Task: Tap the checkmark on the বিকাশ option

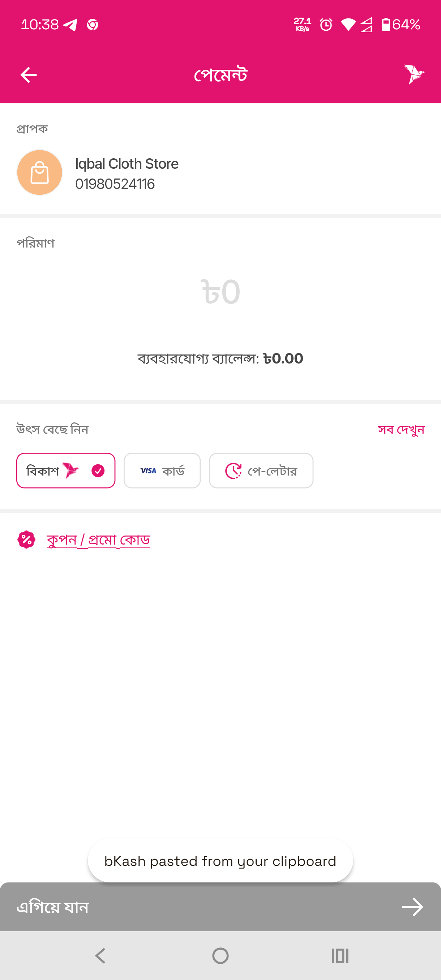Action: [98, 470]
